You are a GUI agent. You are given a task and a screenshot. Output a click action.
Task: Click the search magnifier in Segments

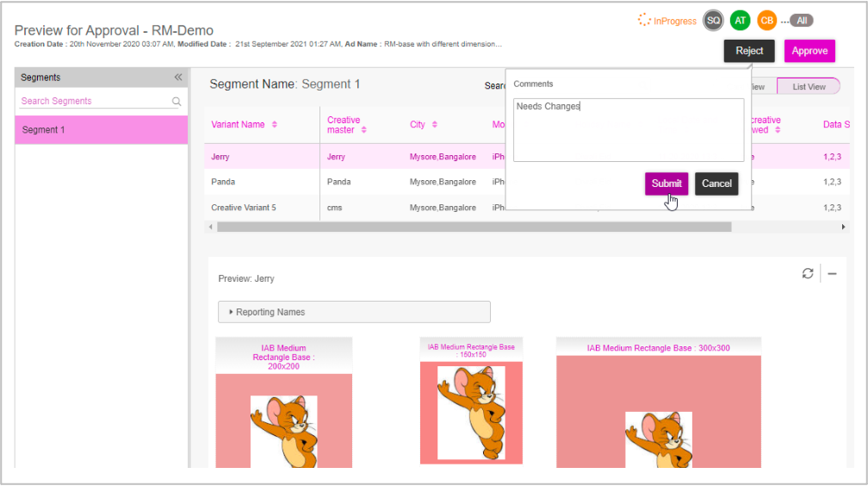point(177,102)
